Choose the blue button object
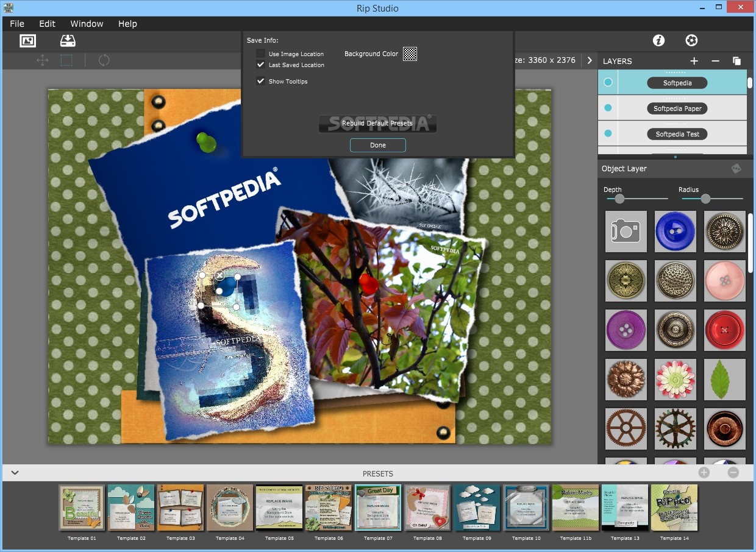Screen dimensions: 756x552 coord(676,232)
